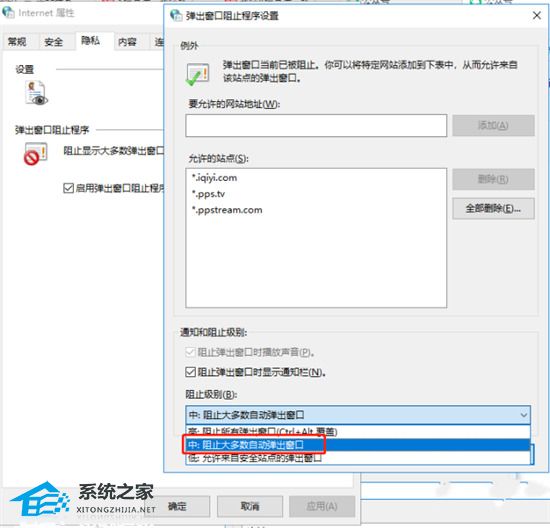Open the 内容 tab
This screenshot has height=528, width=550.
coord(127,42)
